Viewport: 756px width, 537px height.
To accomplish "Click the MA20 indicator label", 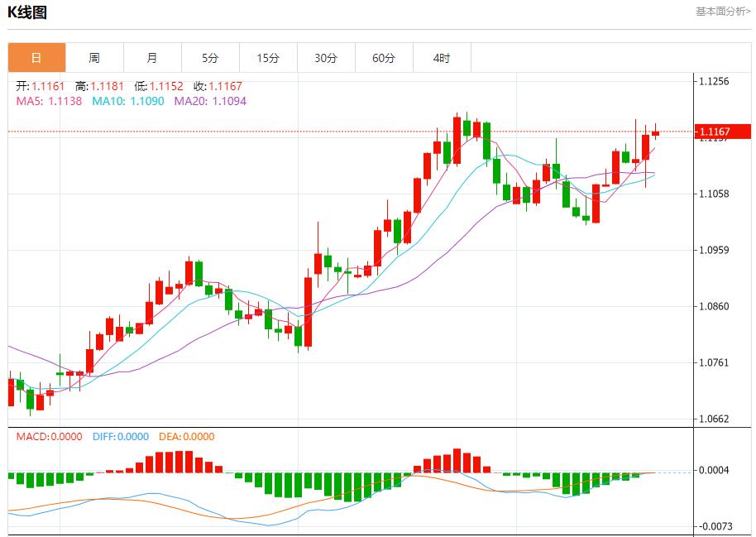I will 210,101.
